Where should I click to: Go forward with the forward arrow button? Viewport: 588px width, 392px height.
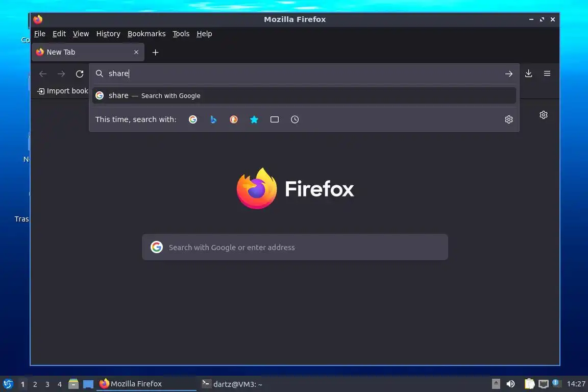coord(61,74)
